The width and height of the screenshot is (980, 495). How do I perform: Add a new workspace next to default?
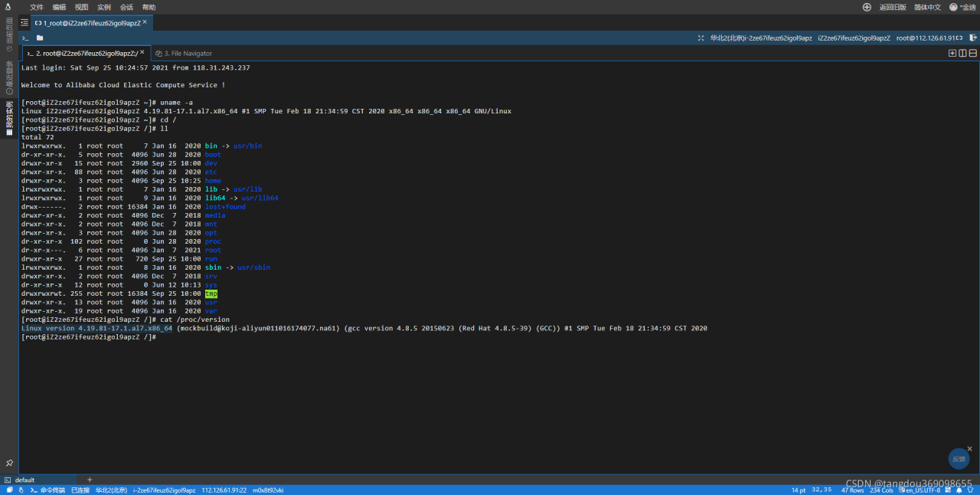[x=90, y=480]
